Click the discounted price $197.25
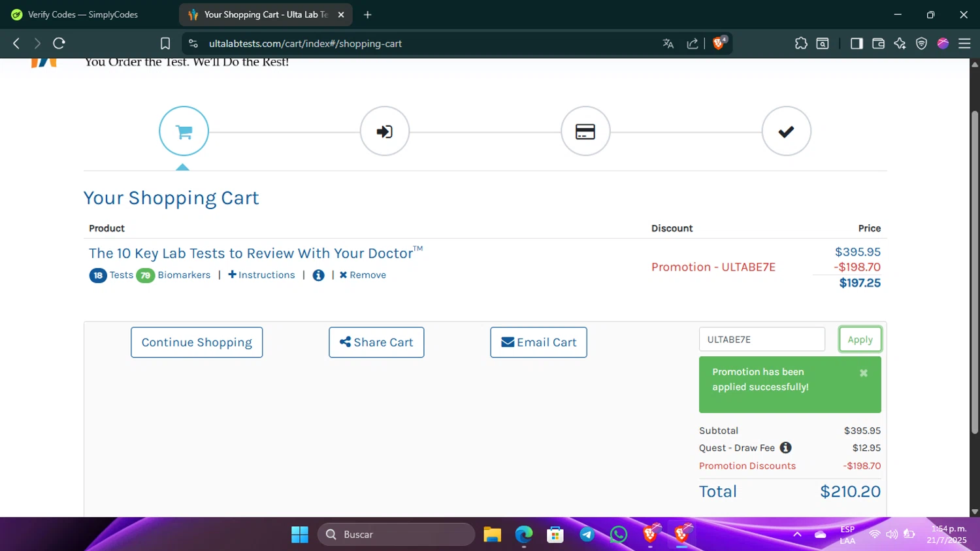Viewport: 980px width, 551px height. coord(860,283)
